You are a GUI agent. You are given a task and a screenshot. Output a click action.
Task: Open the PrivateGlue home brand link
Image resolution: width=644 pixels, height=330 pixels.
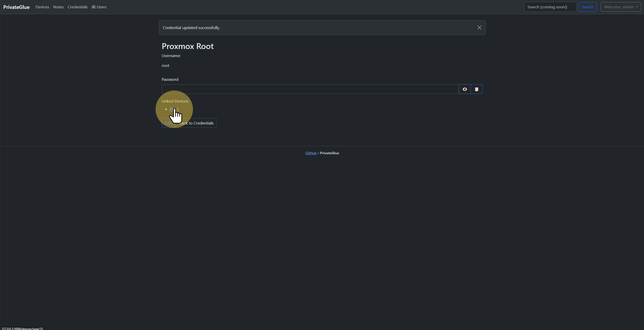click(16, 7)
